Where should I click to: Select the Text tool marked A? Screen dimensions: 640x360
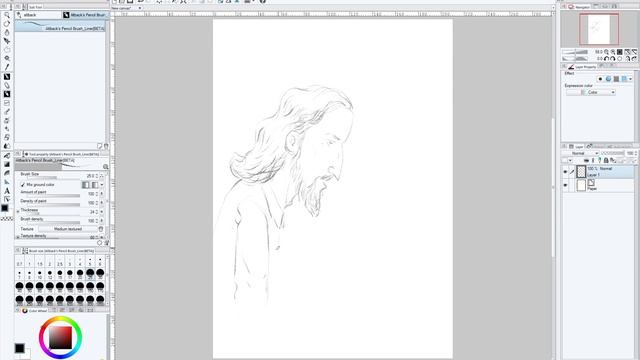pos(7,191)
